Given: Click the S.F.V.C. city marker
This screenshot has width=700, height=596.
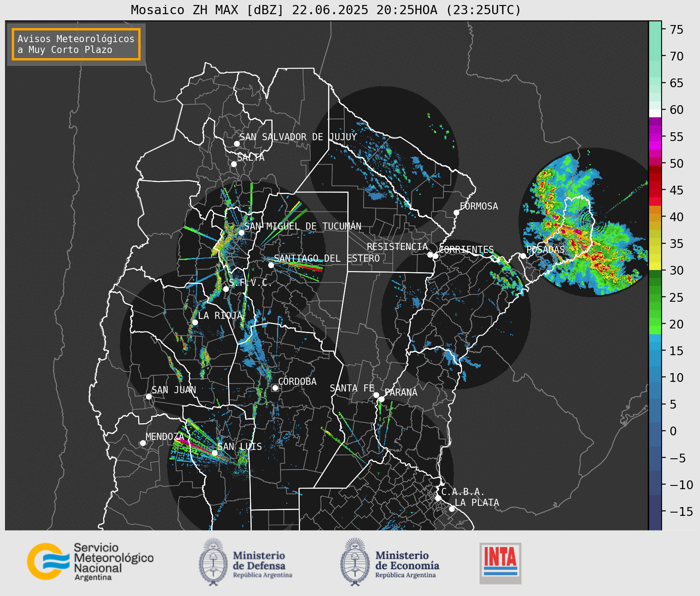Looking at the screenshot, I should pyautogui.click(x=226, y=289).
